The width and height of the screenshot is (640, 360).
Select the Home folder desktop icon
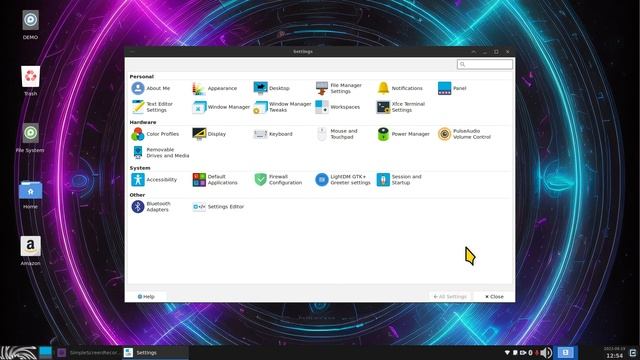click(31, 195)
